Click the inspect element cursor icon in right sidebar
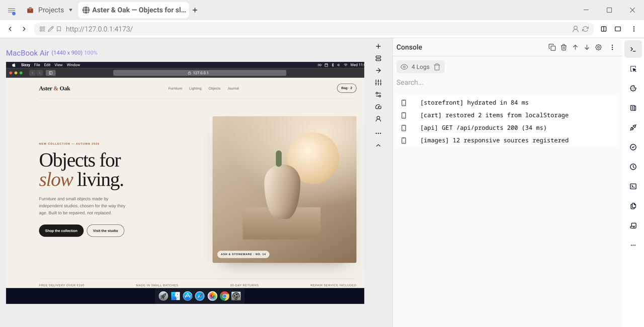 [x=633, y=69]
